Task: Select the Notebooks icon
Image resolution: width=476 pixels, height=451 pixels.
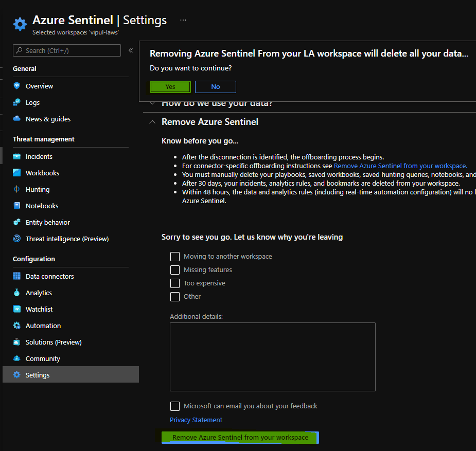Action: [x=17, y=205]
